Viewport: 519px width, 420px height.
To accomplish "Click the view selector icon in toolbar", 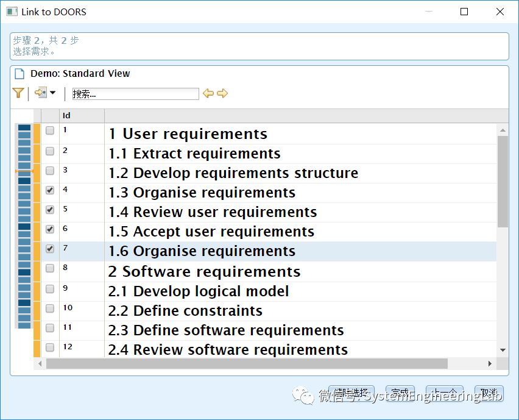I will [x=41, y=93].
